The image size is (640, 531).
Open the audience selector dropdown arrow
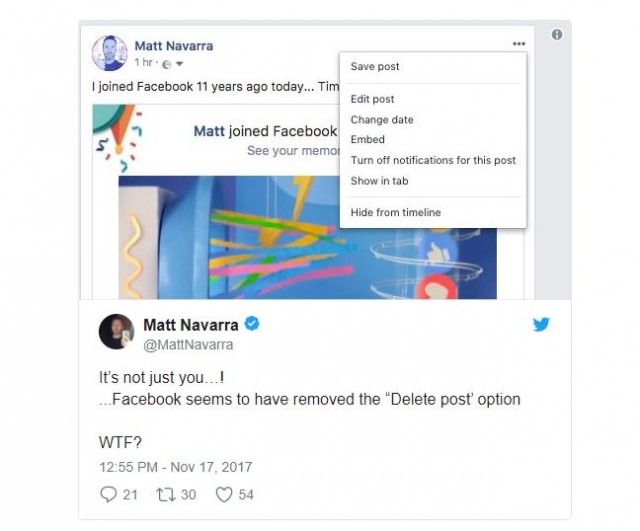(179, 64)
